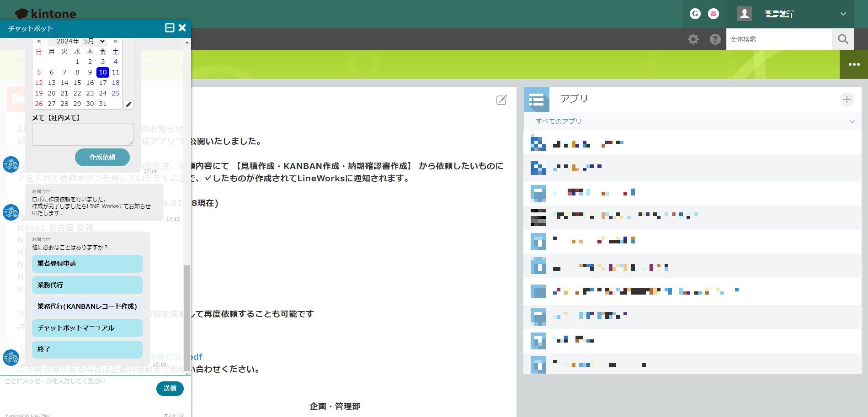Viewport: 868px width, 417px height.
Task: Select 業者登録申請 chatbot option
Action: 87,264
